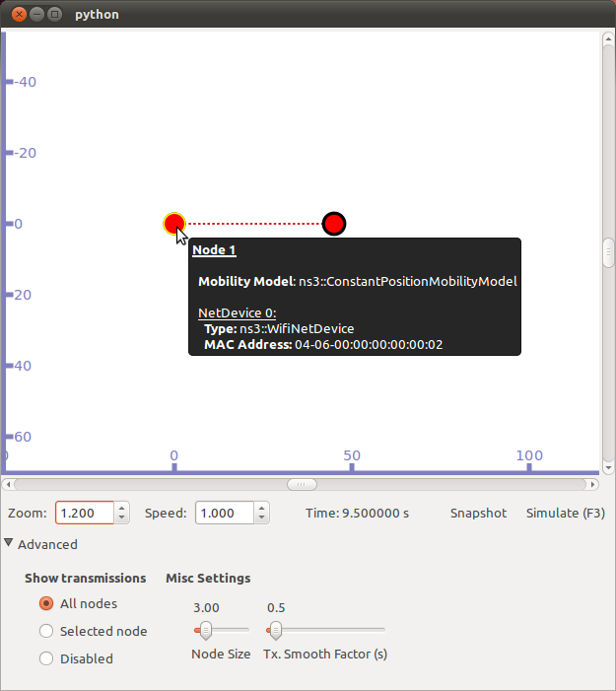Click the highlighted Node 1 circle
This screenshot has width=616, height=691.
tap(174, 224)
